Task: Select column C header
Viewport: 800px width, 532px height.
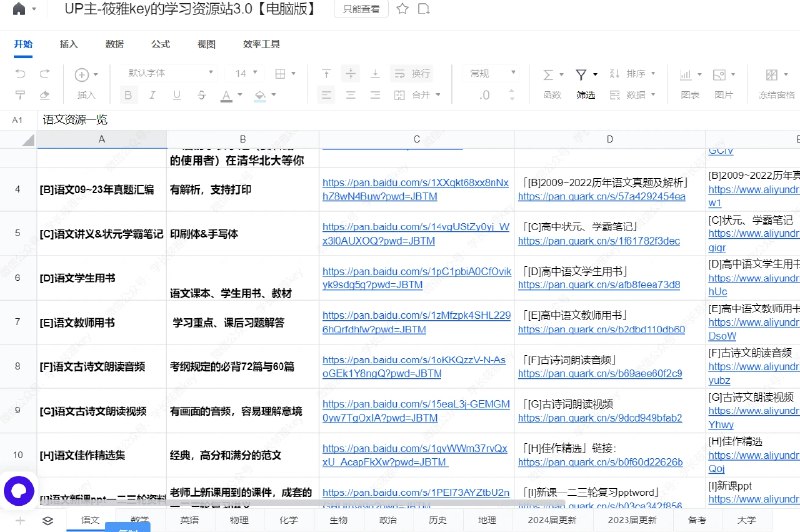Action: click(417, 139)
